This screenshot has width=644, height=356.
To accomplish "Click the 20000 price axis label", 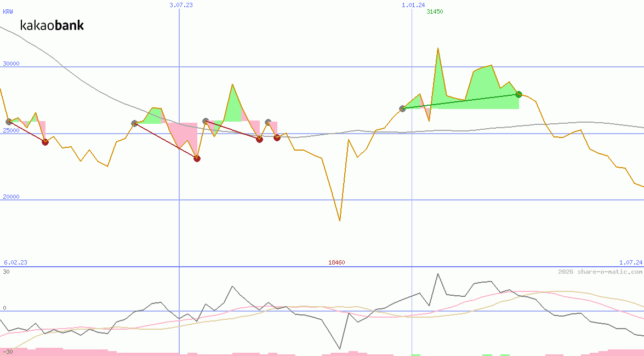I will click(11, 197).
